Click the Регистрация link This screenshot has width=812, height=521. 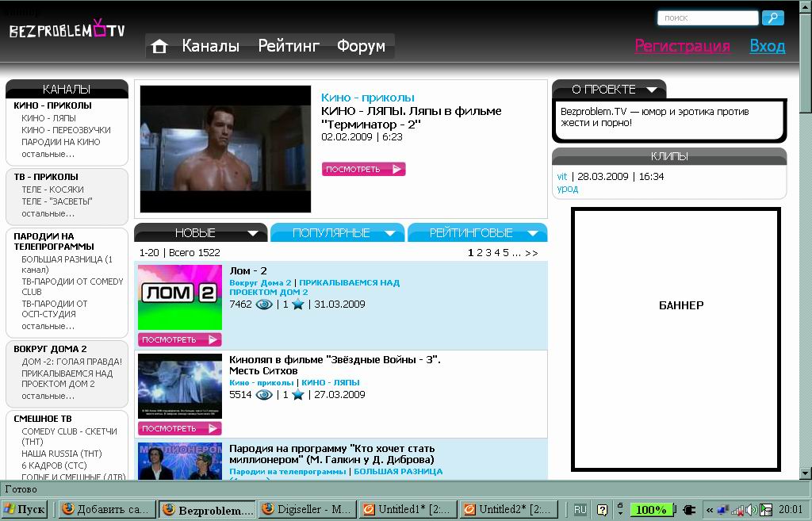(x=683, y=46)
